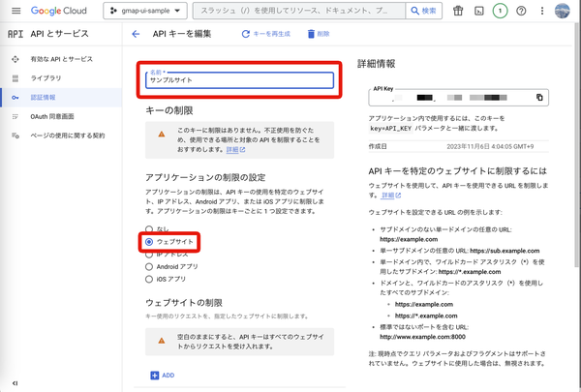Go back using the left arrow
This screenshot has height=392, width=581.
click(136, 34)
